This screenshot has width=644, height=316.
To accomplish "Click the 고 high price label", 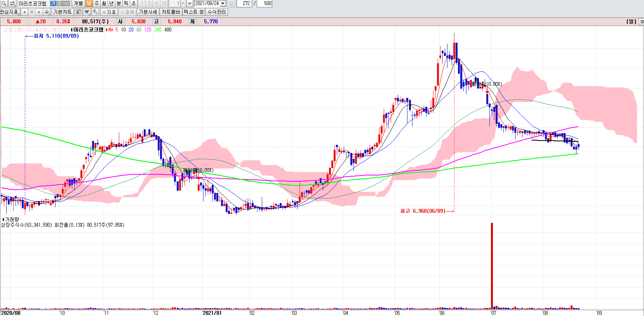I will pyautogui.click(x=156, y=22).
